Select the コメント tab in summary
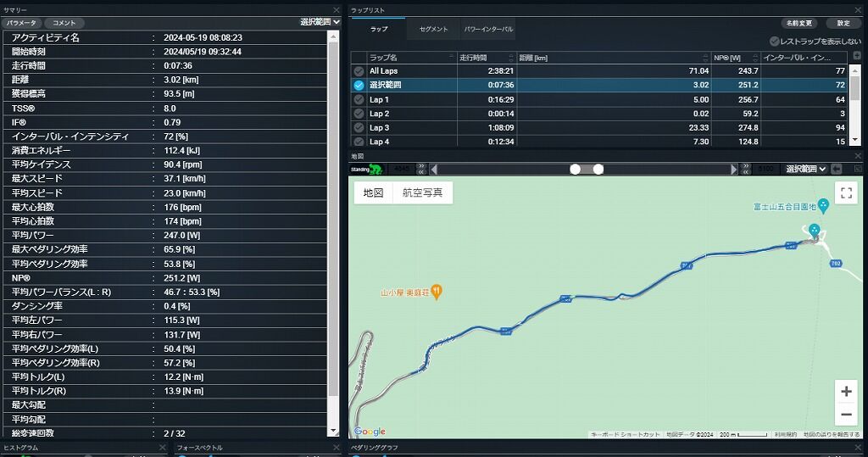This screenshot has width=868, height=457. coord(64,23)
